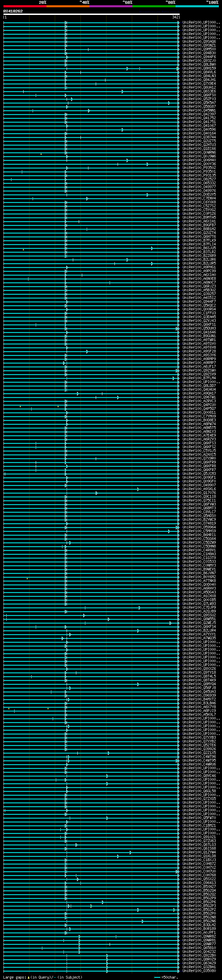Select the UniRef100_Q96TW1 label
The width and height of the screenshot is (222, 980).
click(199, 397)
